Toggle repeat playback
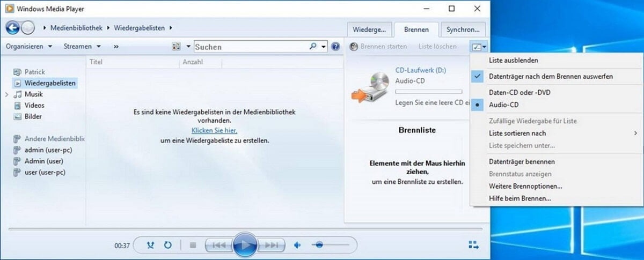 pos(167,245)
